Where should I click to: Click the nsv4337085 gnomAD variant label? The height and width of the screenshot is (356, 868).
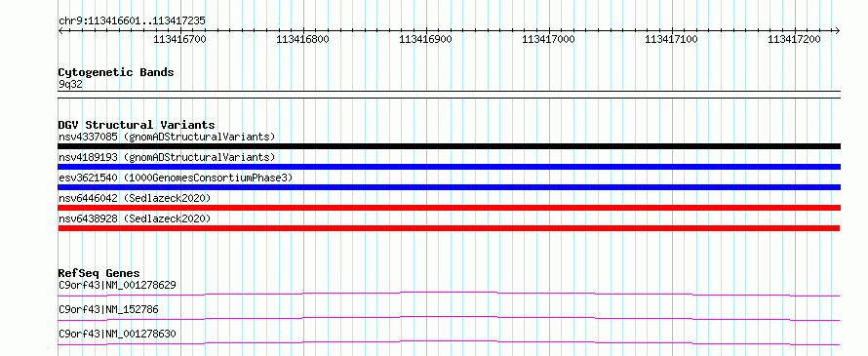167,137
